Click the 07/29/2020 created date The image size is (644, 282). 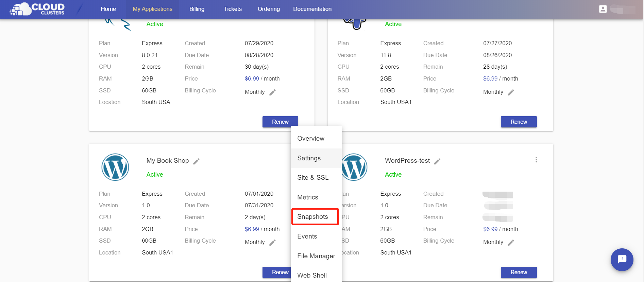259,43
